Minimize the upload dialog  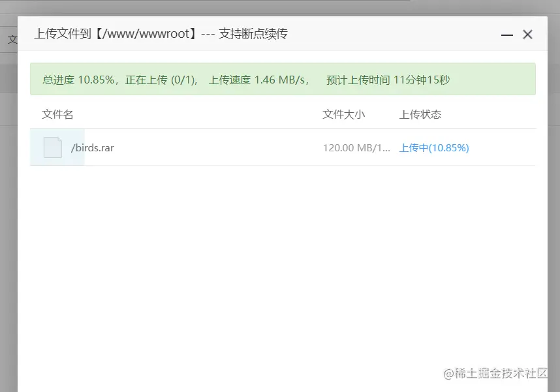[x=506, y=35]
